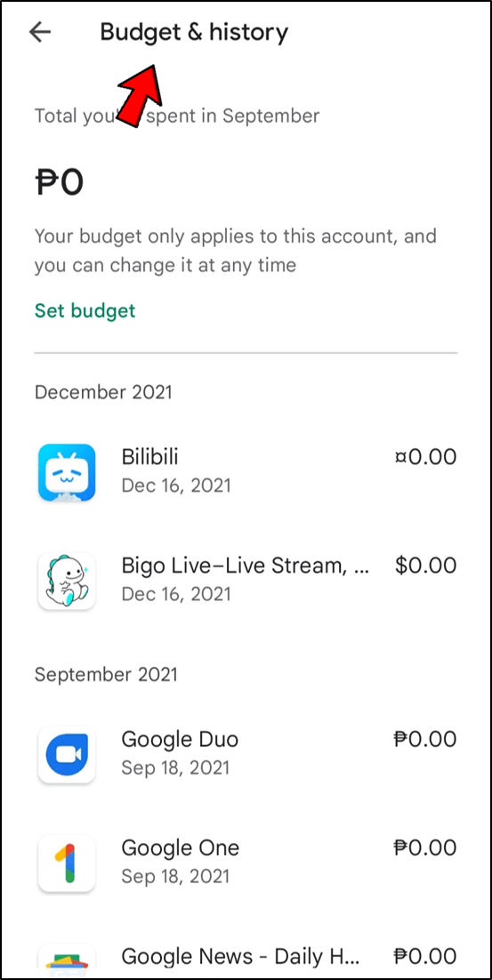Click the Set budget link
Image resolution: width=492 pixels, height=980 pixels.
tap(85, 310)
